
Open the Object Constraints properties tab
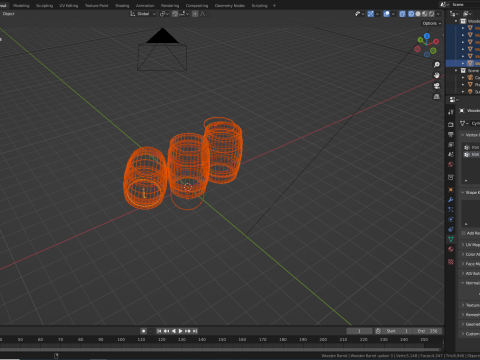[x=451, y=229]
